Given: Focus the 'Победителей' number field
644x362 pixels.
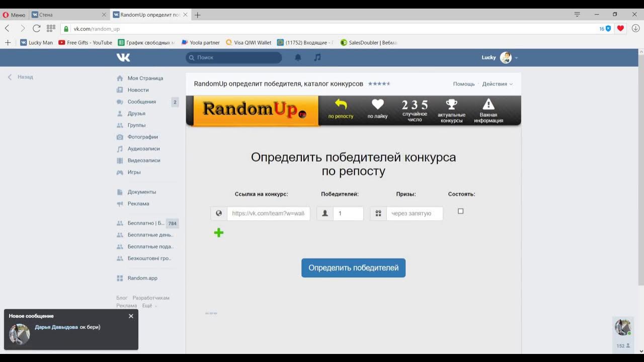Looking at the screenshot, I should click(348, 213).
